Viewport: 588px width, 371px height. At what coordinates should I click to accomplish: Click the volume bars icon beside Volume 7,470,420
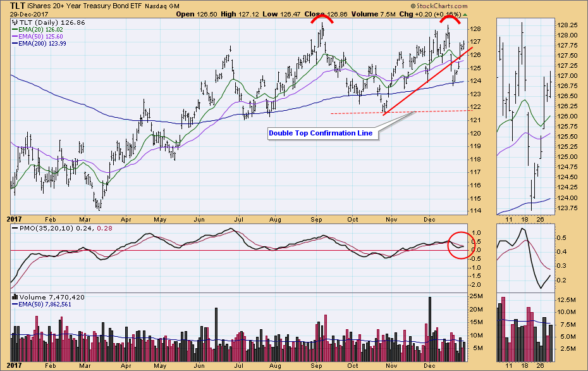click(15, 297)
